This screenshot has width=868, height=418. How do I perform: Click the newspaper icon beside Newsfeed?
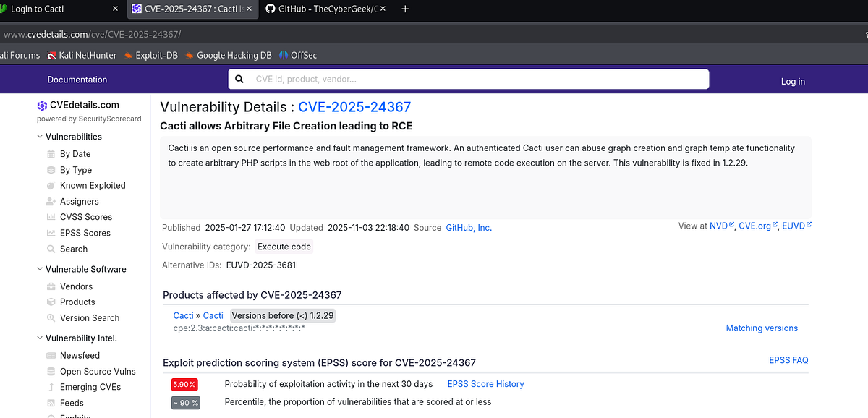coord(51,356)
